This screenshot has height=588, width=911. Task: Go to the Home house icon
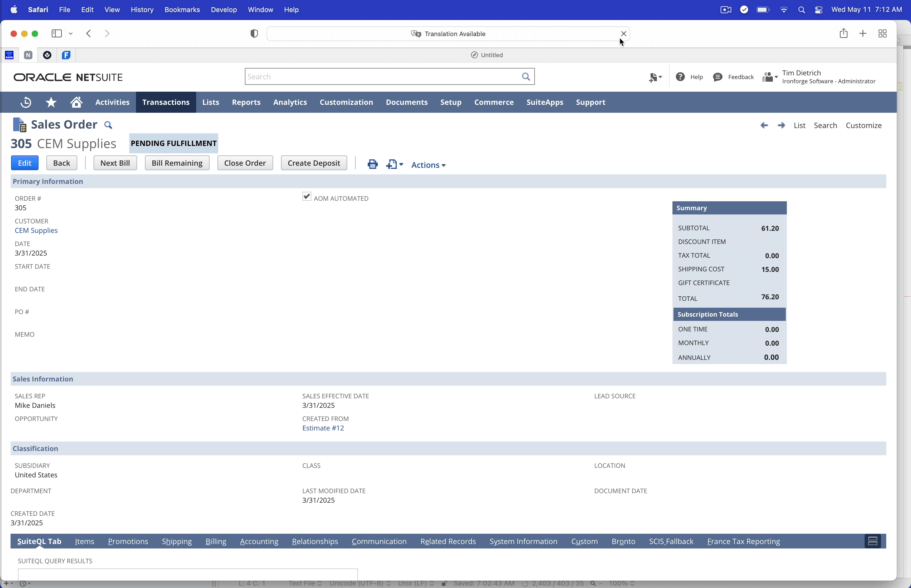(76, 102)
